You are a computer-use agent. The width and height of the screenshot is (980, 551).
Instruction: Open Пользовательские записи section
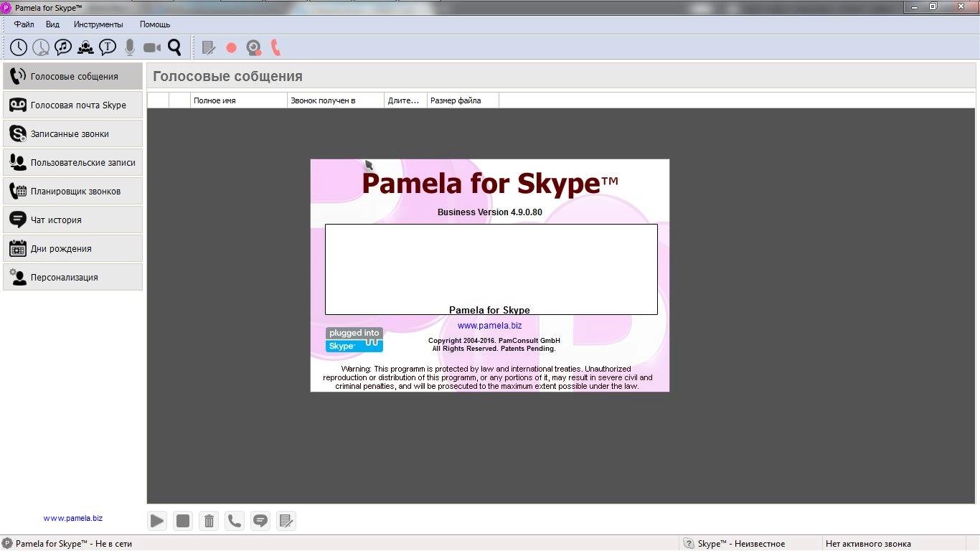72,162
